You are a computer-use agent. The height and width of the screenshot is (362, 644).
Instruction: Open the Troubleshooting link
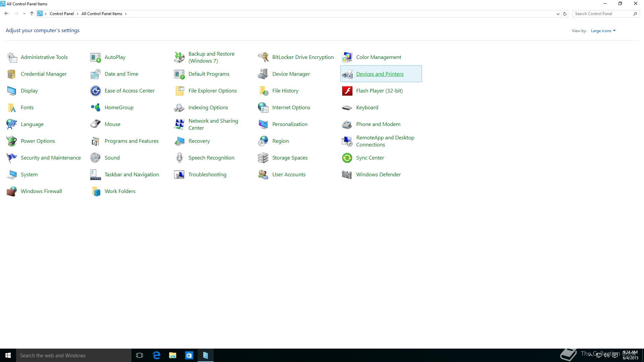tap(207, 175)
